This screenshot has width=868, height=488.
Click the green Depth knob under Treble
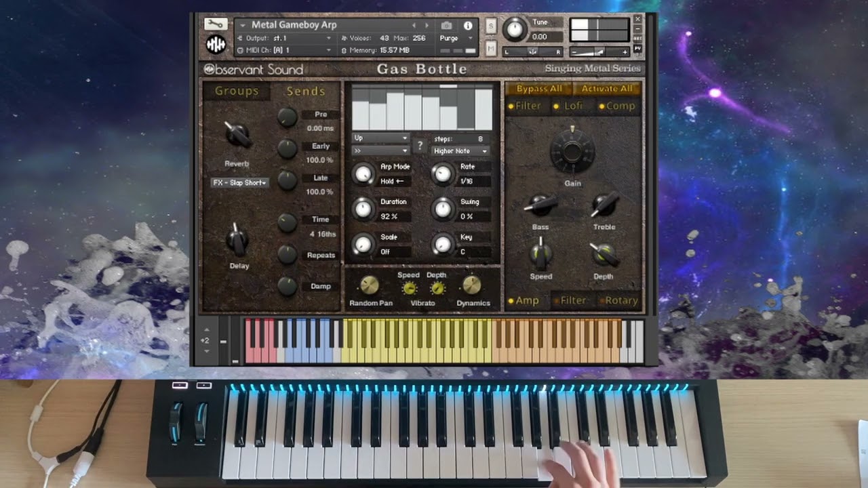pyautogui.click(x=603, y=254)
